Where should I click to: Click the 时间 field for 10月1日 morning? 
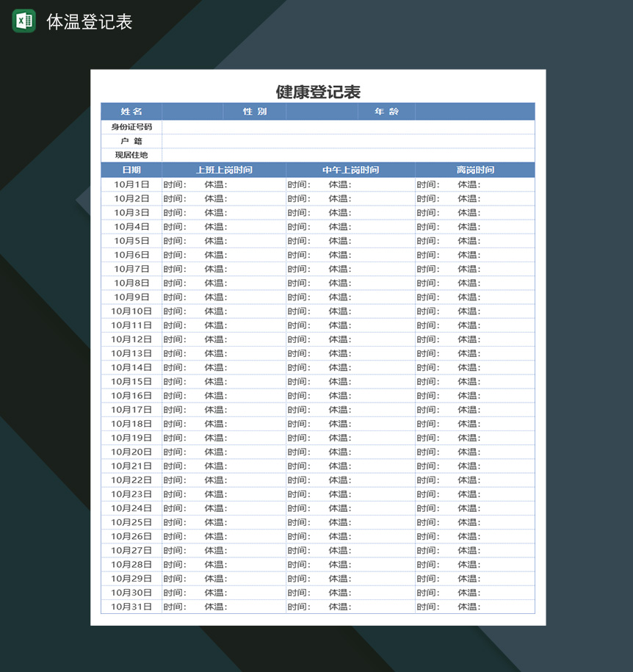(174, 184)
